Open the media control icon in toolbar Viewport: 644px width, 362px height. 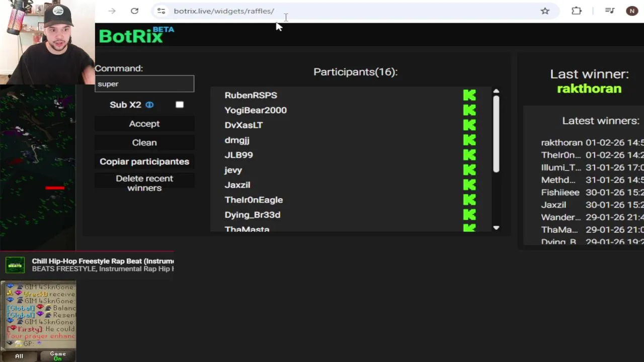click(x=610, y=11)
